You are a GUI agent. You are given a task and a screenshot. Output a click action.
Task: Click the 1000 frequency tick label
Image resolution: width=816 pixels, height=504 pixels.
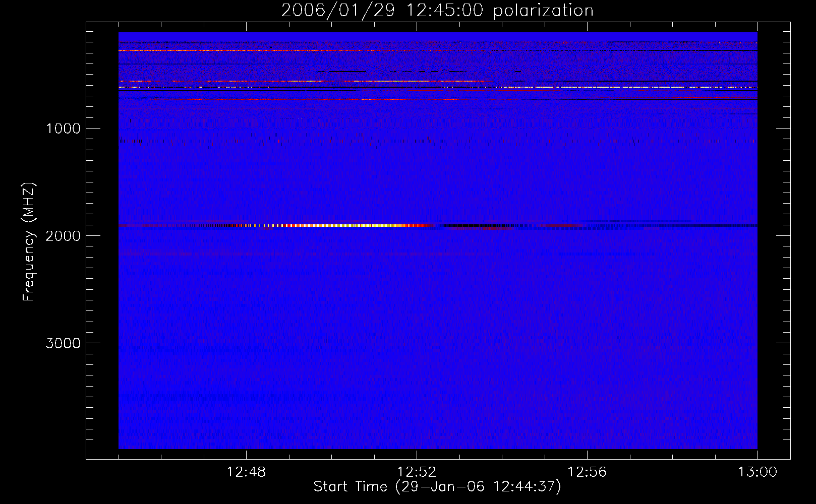point(63,129)
